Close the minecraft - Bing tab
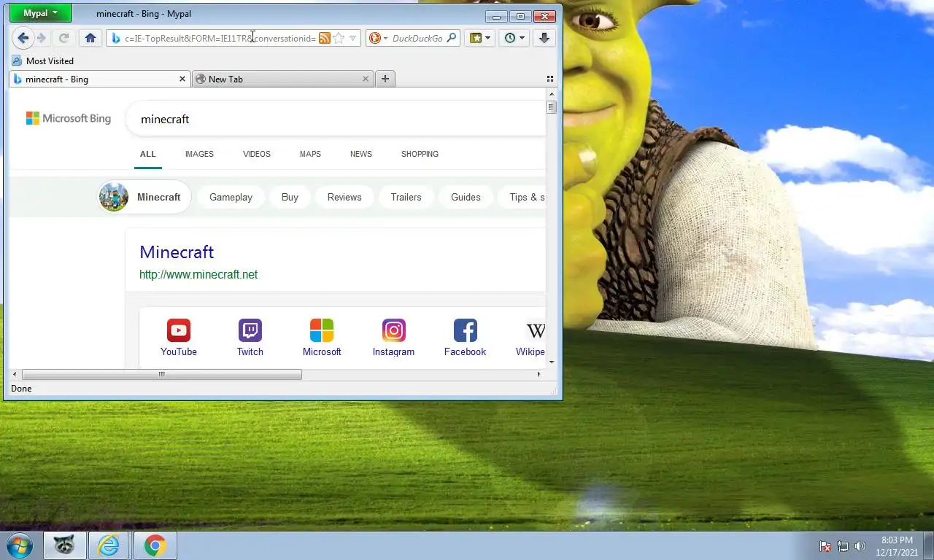 [x=182, y=79]
